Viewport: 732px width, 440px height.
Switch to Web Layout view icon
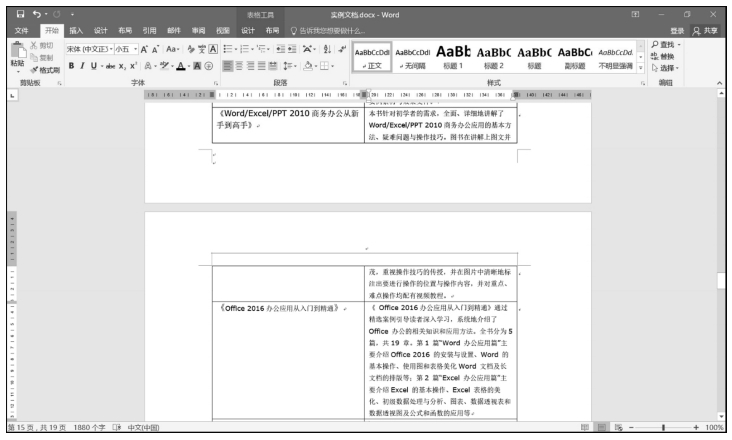[619, 427]
